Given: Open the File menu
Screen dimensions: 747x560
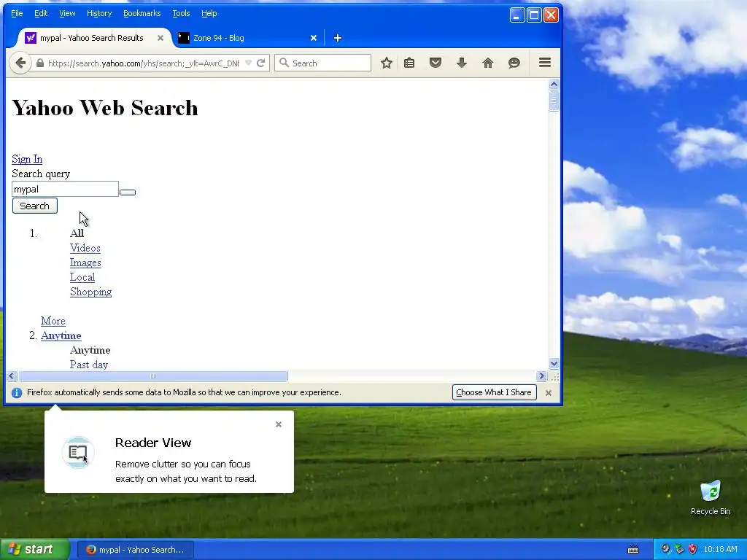Looking at the screenshot, I should (17, 13).
